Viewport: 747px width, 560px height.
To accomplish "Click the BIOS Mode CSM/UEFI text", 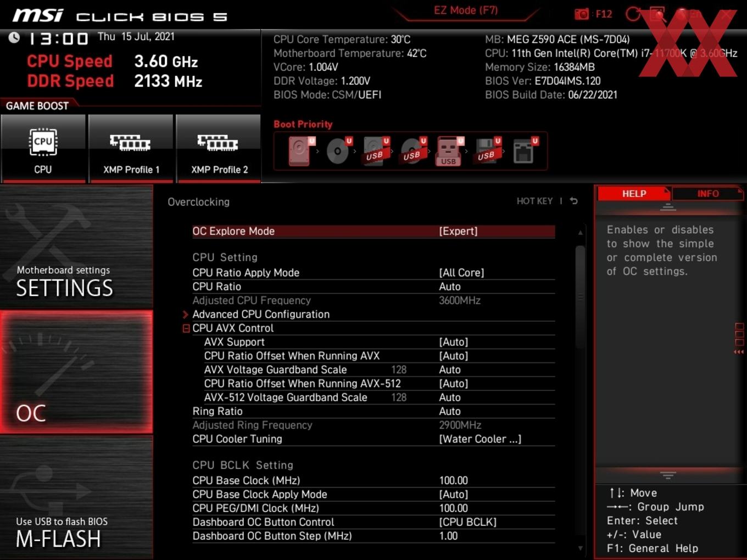I will coord(327,94).
